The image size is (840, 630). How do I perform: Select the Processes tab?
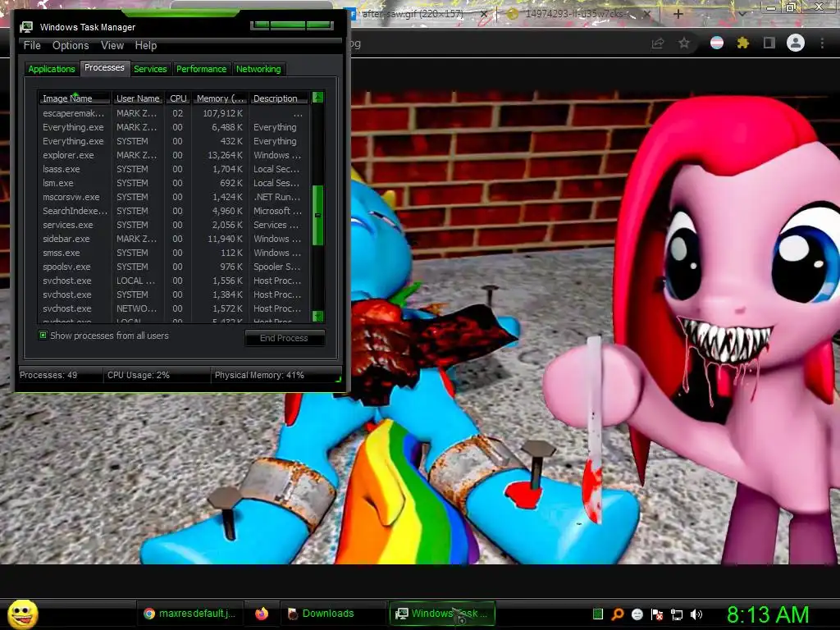[x=104, y=68]
